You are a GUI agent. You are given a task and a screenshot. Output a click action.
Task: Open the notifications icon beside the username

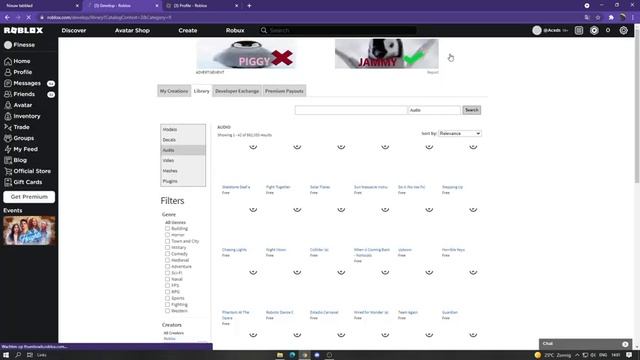(579, 31)
